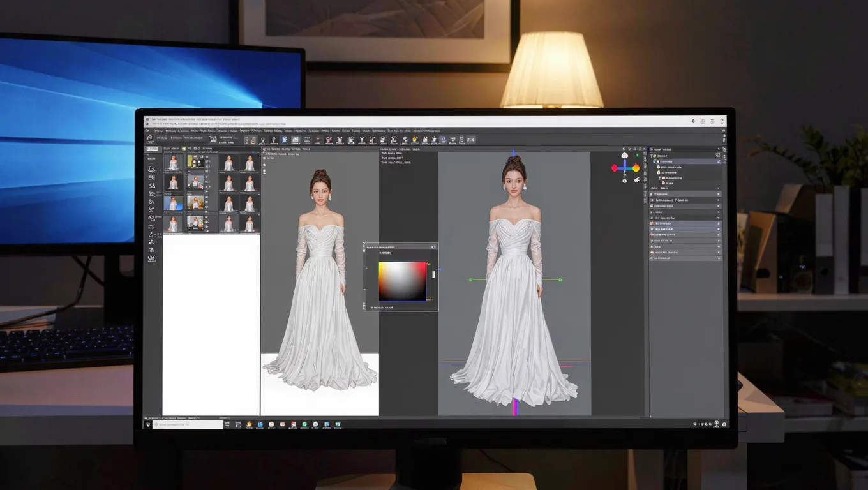This screenshot has width=868, height=490.
Task: Click the small green dot beside the navigation gizmo
Action: 636,155
